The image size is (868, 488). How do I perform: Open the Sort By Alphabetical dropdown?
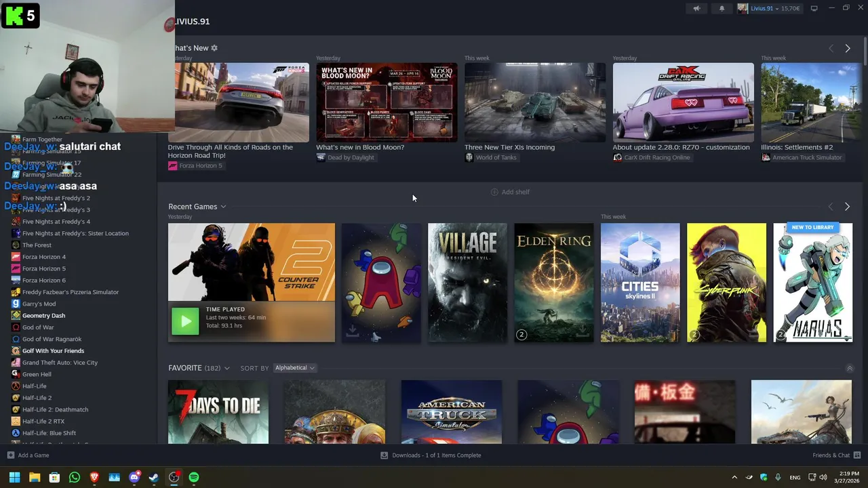coord(294,368)
